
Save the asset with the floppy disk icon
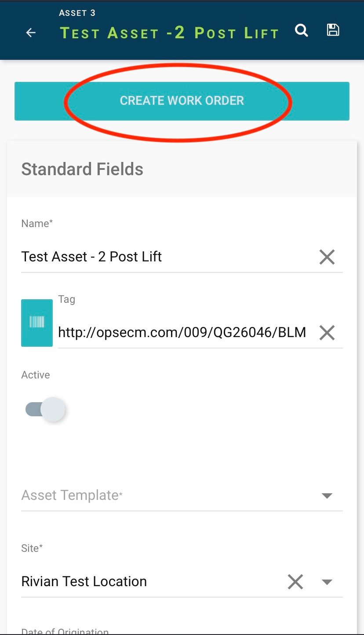point(333,30)
